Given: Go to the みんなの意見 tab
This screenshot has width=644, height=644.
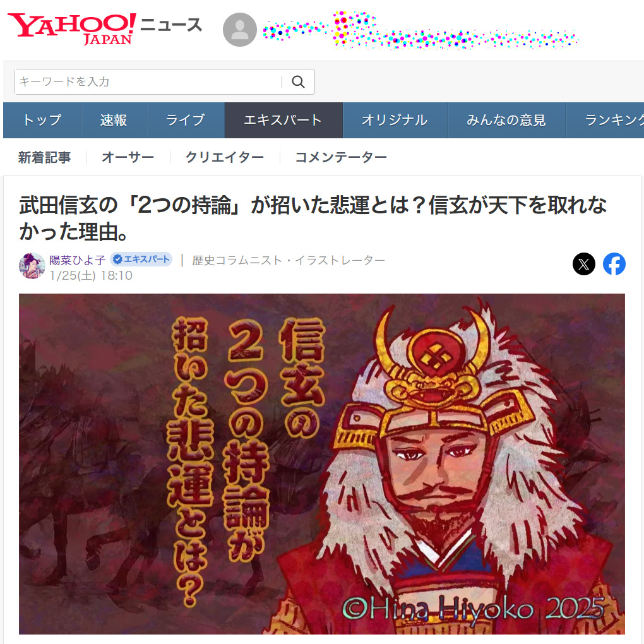Looking at the screenshot, I should 506,120.
